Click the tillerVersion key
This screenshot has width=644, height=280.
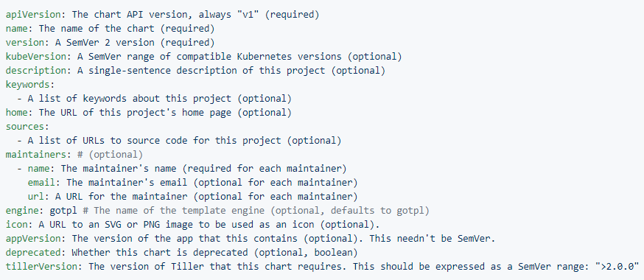click(x=41, y=267)
